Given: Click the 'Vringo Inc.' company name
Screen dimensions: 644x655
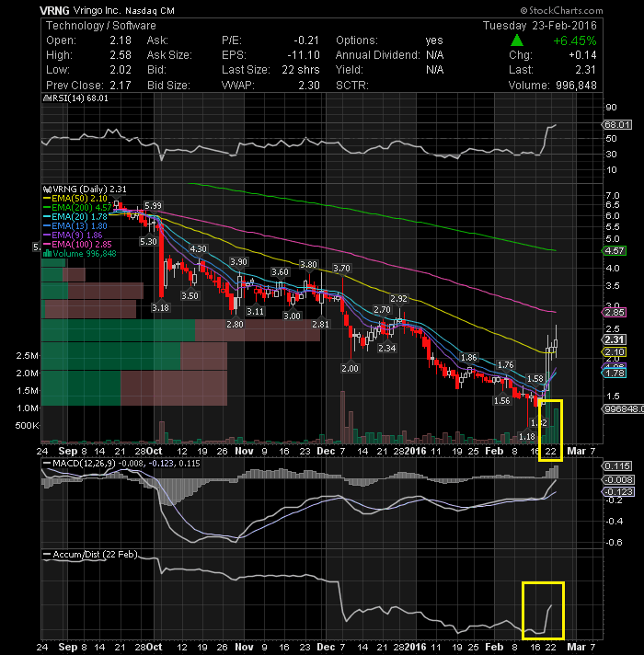Looking at the screenshot, I should coord(97,10).
